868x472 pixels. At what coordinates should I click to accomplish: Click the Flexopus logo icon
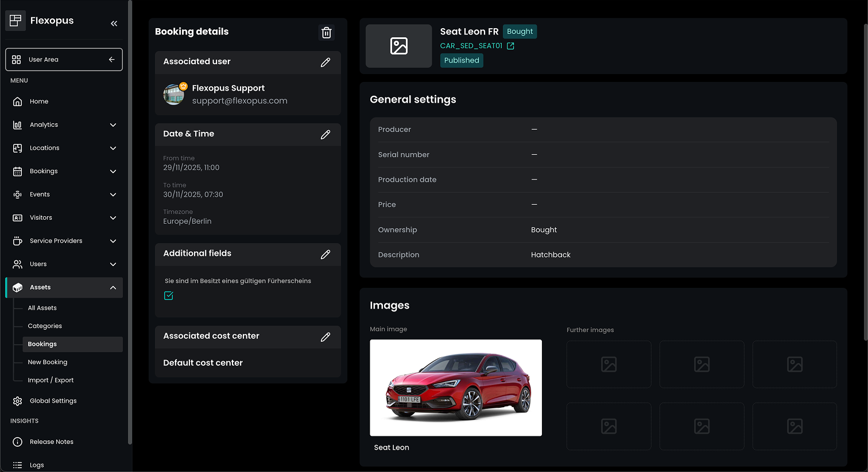coord(15,21)
